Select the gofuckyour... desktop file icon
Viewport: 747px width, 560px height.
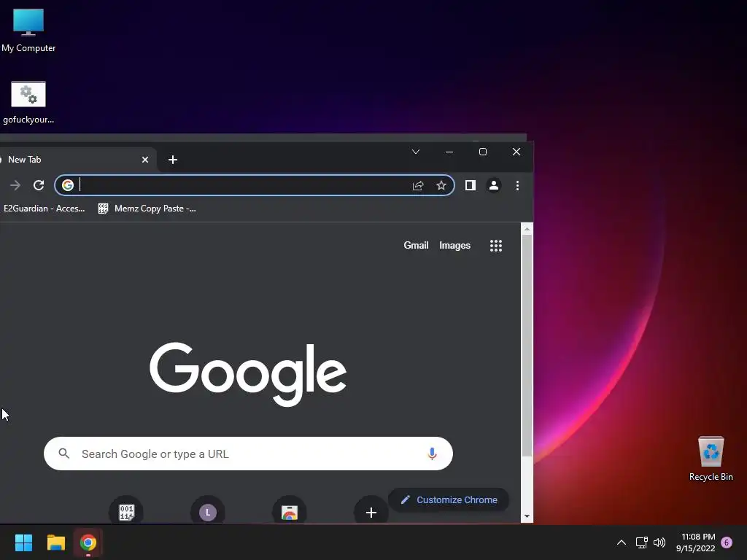pyautogui.click(x=28, y=102)
